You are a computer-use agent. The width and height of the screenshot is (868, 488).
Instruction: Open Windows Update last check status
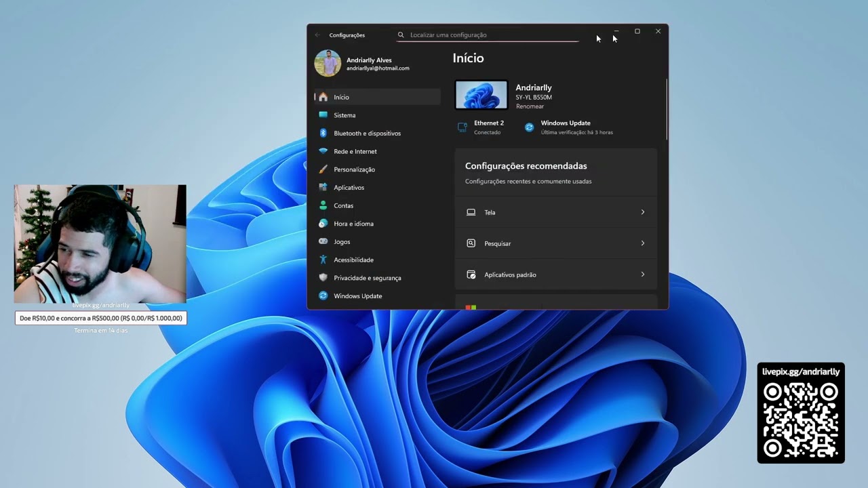pos(569,127)
